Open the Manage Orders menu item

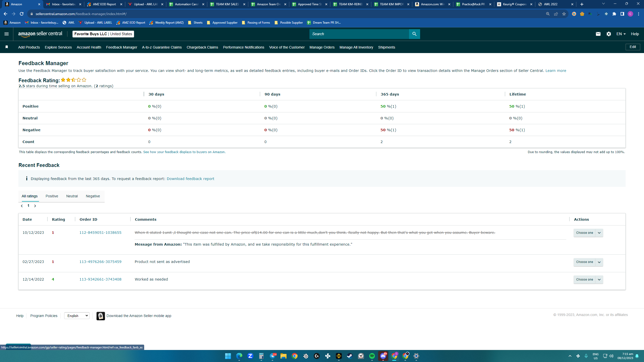pyautogui.click(x=322, y=47)
